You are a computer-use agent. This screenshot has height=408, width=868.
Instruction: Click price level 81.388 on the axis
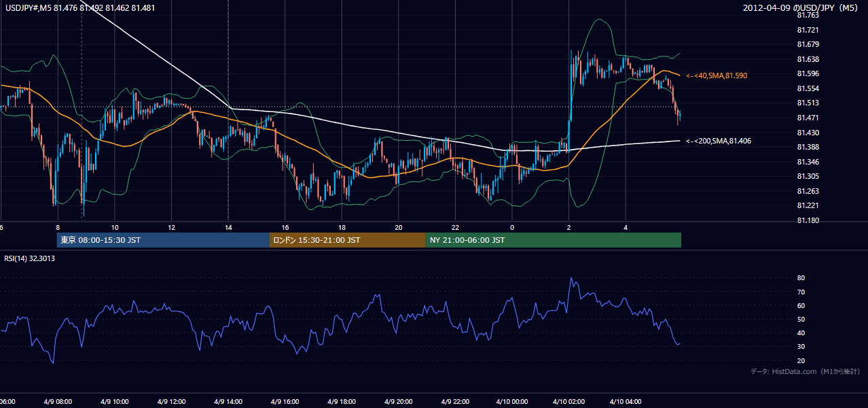(808, 147)
